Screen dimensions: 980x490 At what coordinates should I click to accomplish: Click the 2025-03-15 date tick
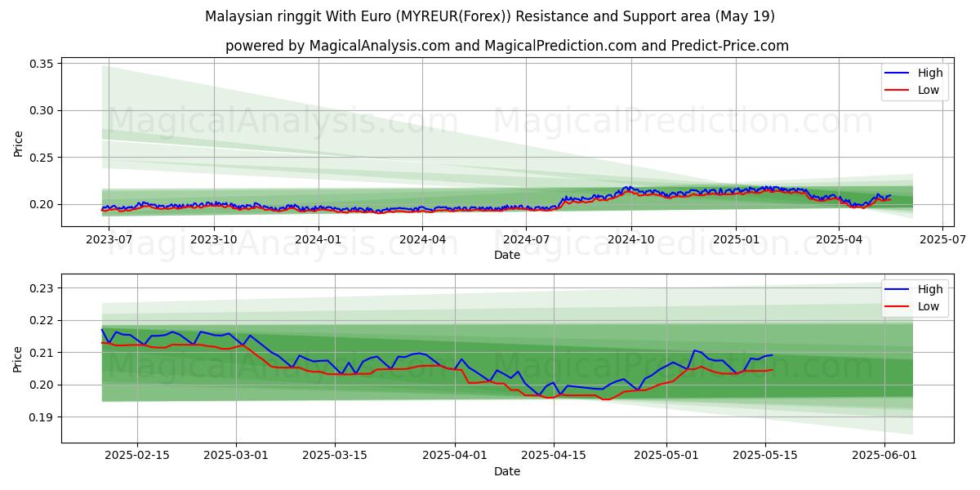[336, 456]
